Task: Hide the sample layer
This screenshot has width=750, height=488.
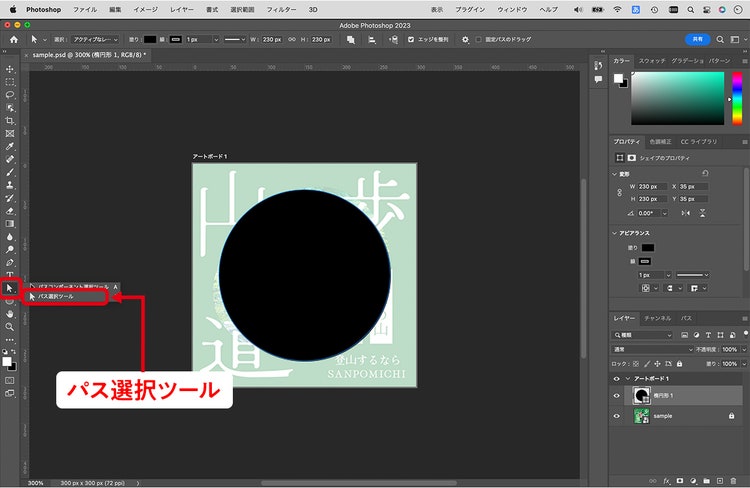Action: pyautogui.click(x=617, y=416)
